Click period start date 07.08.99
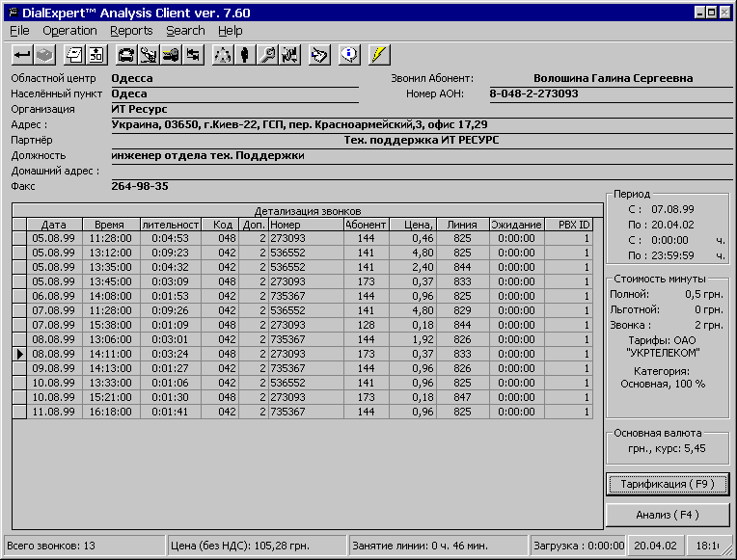This screenshot has width=737, height=560. [672, 209]
